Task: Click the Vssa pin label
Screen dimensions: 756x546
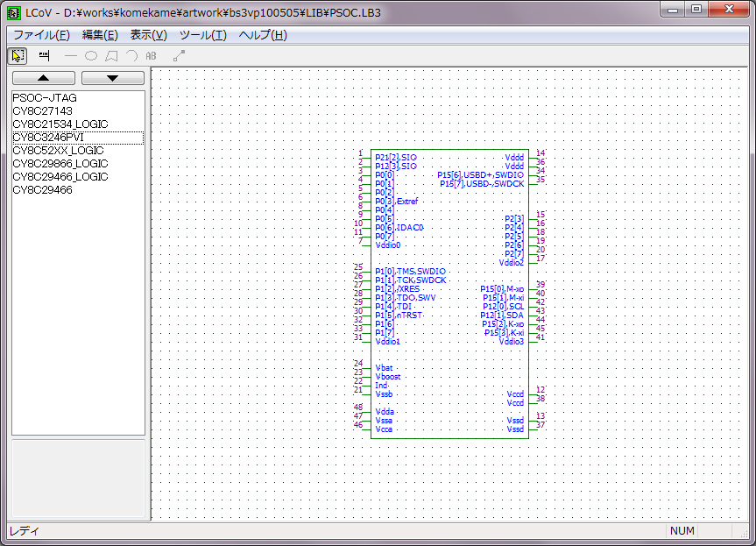Action: point(384,421)
